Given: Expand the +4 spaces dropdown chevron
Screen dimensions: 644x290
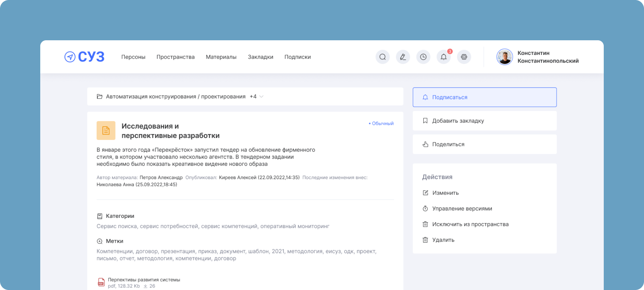Looking at the screenshot, I should [x=261, y=97].
